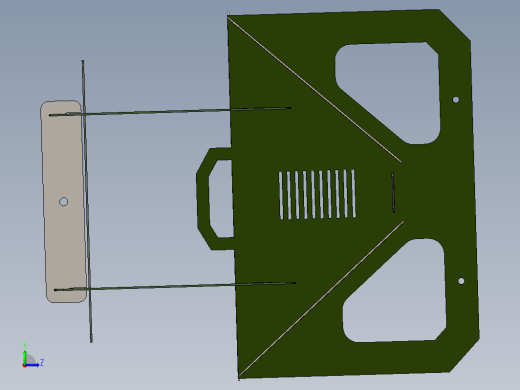Viewport: 520px width, 390px height.
Task: Click the thin vertical sheet edge beside the beige plate
Action: 87,201
